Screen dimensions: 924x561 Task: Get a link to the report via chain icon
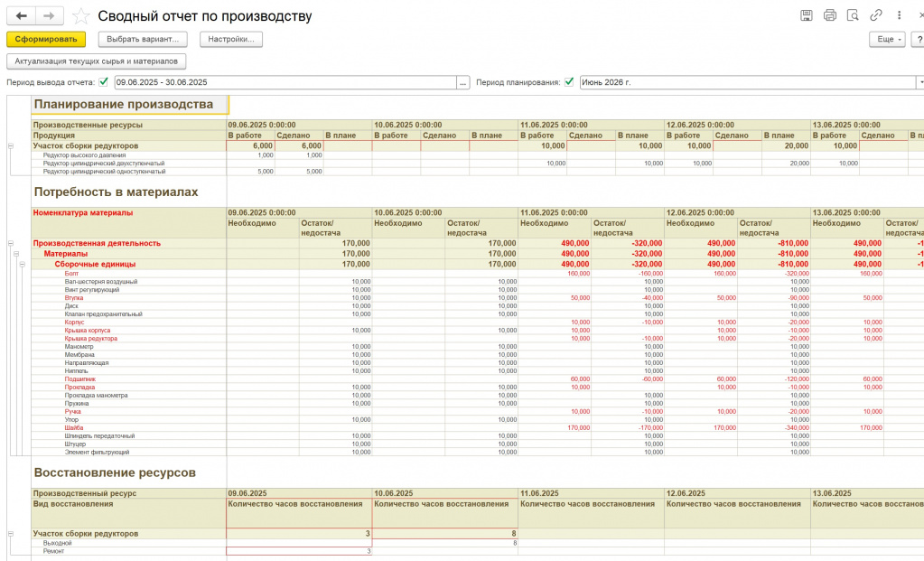(x=876, y=15)
